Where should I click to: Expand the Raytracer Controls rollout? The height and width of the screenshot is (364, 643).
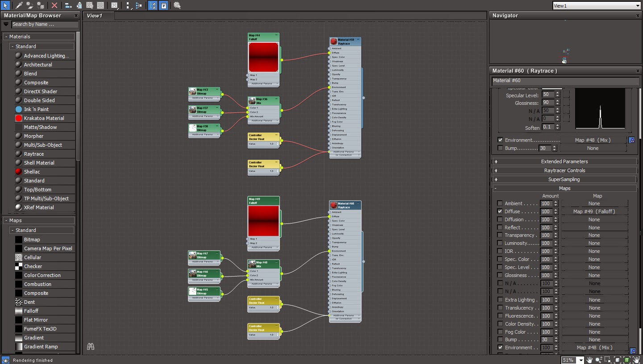coord(564,170)
